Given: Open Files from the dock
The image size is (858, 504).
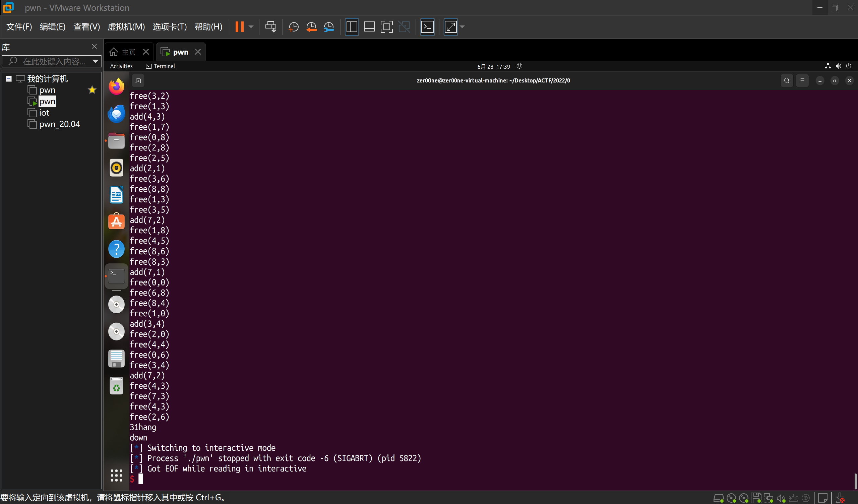Looking at the screenshot, I should coord(116,141).
